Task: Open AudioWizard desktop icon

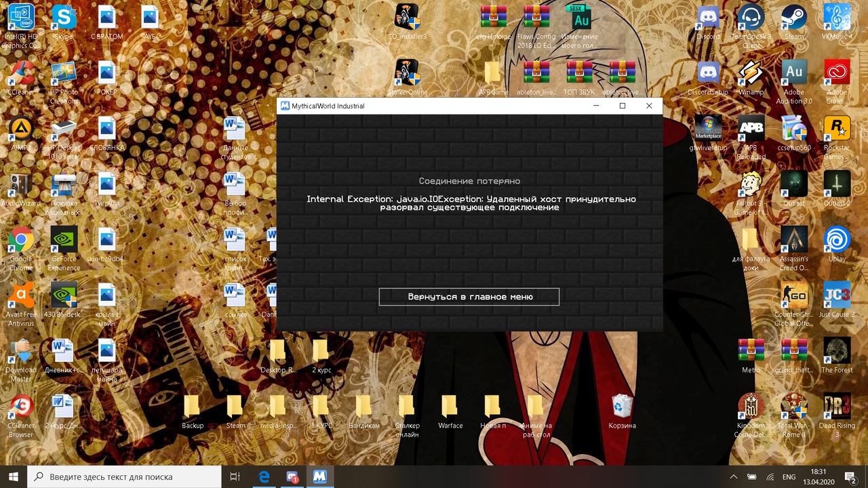Action: click(21, 189)
